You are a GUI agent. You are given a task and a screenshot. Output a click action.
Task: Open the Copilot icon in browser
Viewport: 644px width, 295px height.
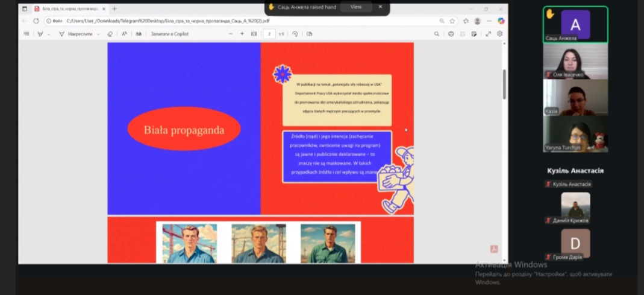pyautogui.click(x=501, y=21)
